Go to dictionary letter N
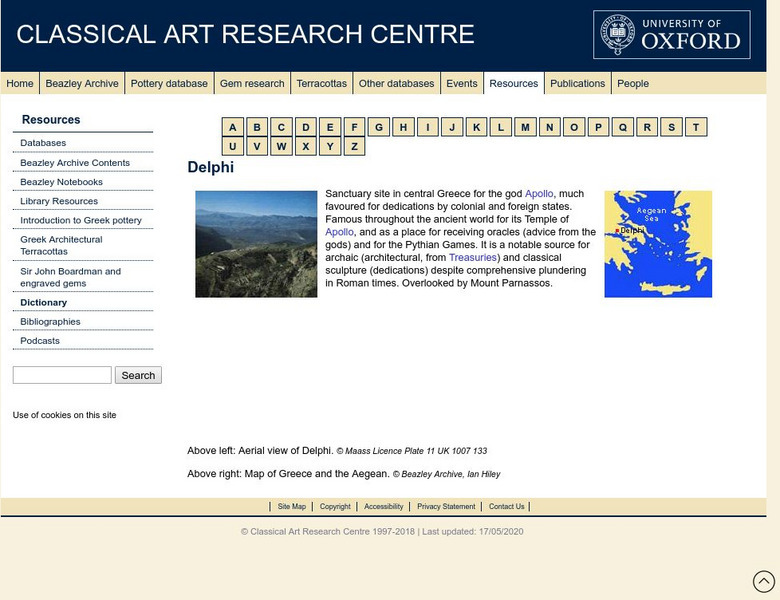 click(x=549, y=127)
